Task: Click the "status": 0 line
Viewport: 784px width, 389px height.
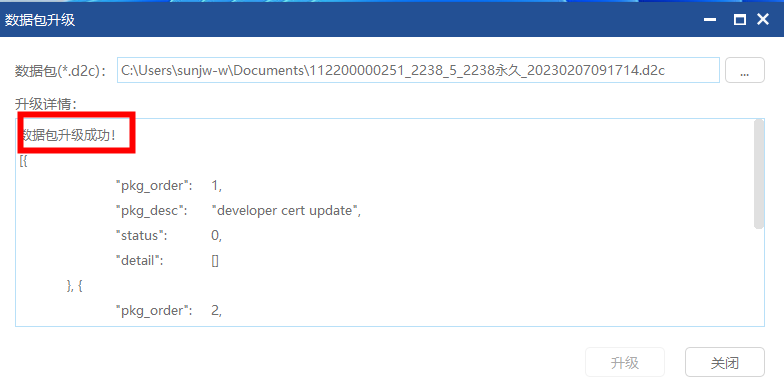Action: tap(168, 236)
